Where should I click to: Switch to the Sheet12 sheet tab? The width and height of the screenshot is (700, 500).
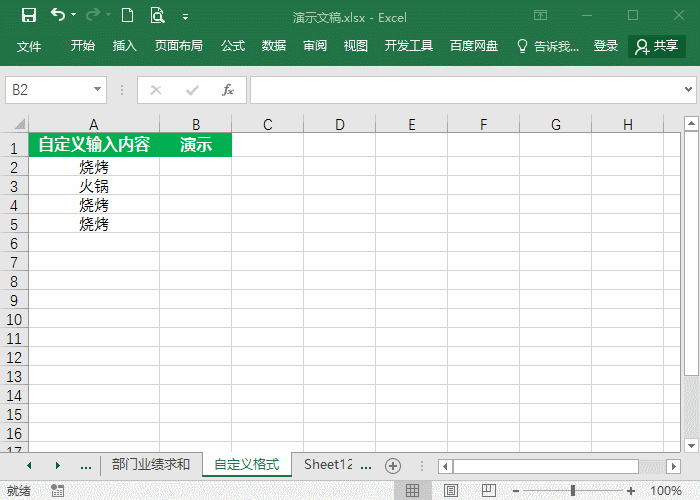click(x=328, y=464)
